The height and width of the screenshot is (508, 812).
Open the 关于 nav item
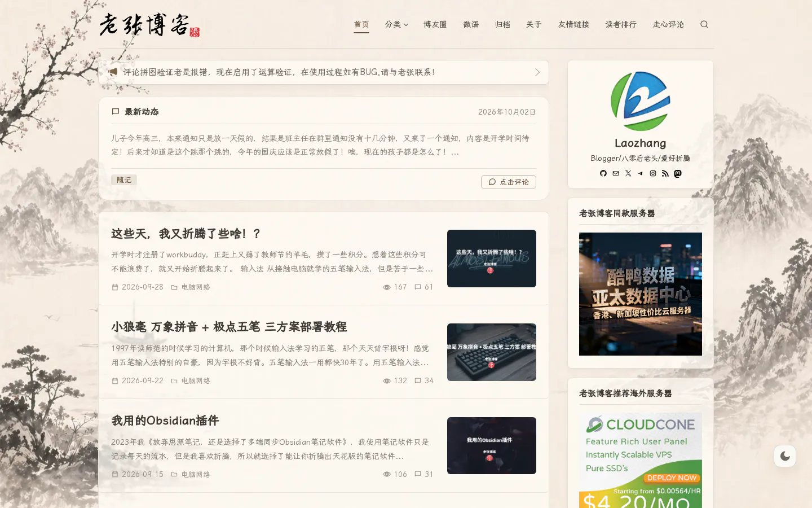(534, 24)
